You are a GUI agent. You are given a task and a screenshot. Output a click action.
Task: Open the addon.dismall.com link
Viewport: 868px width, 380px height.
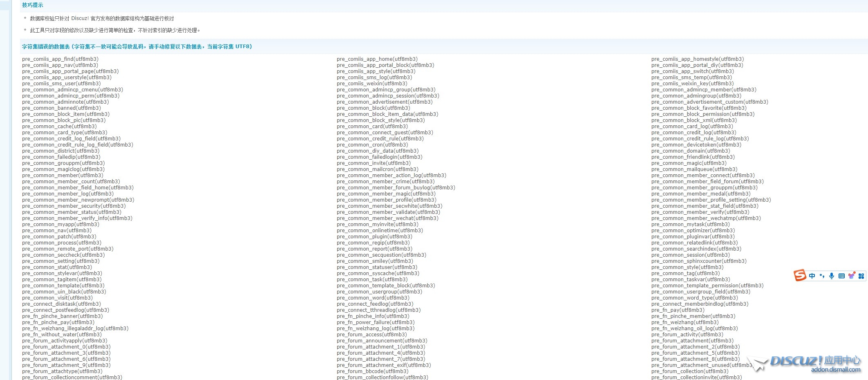pyautogui.click(x=836, y=370)
